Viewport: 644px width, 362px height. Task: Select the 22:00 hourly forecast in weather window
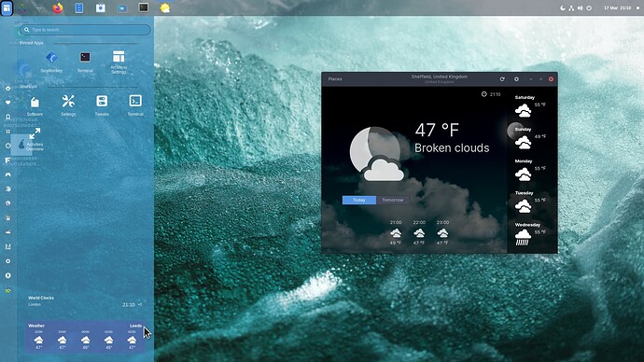[x=419, y=232]
